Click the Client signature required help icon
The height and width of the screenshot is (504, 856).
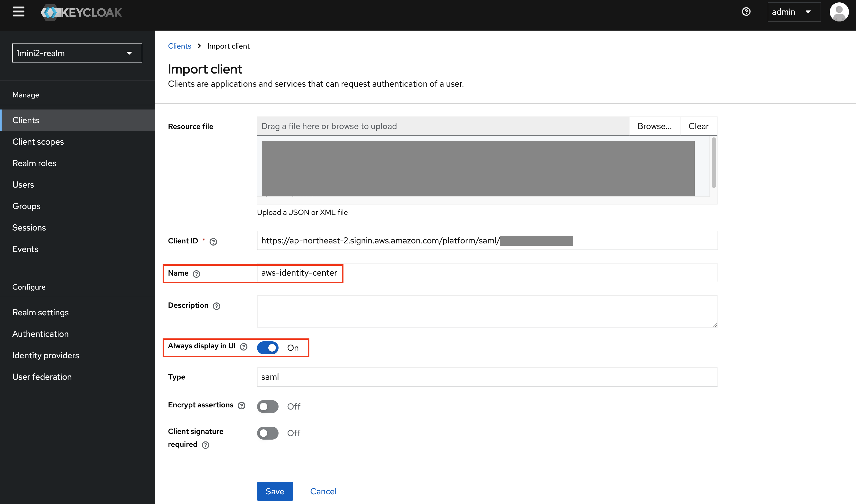coord(206,445)
